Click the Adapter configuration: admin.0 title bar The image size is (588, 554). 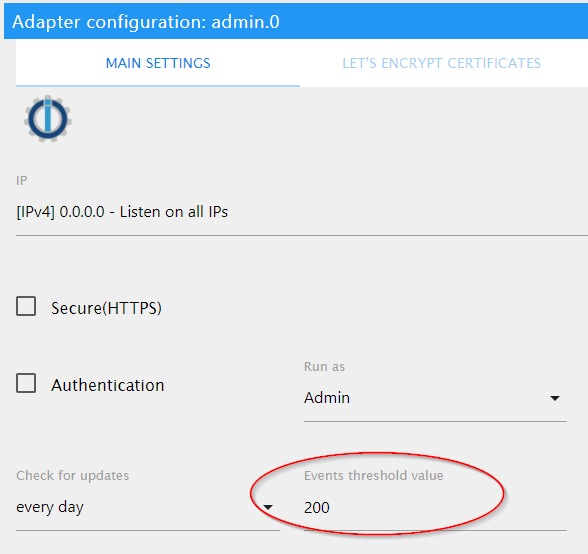click(296, 21)
